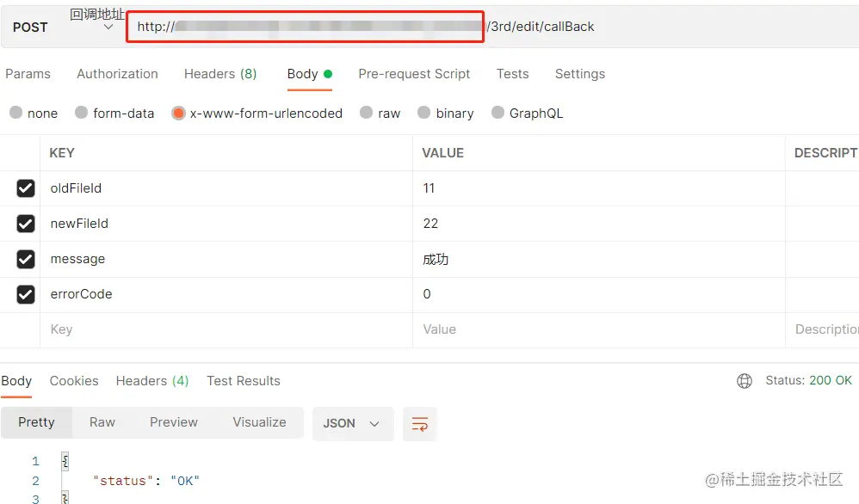Open the POST method dropdown
859x504 pixels.
[63, 27]
